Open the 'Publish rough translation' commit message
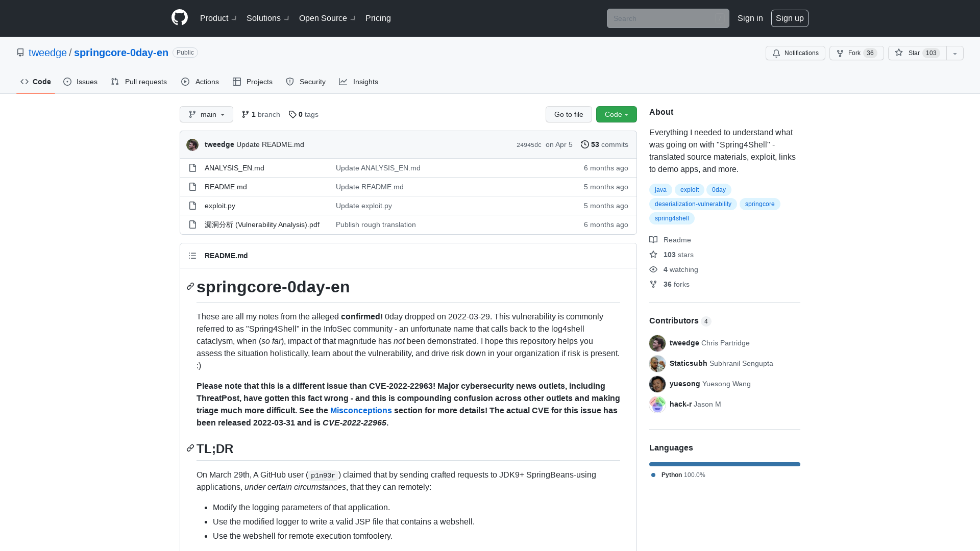Screen dimensions: 980x551 tap(376, 224)
